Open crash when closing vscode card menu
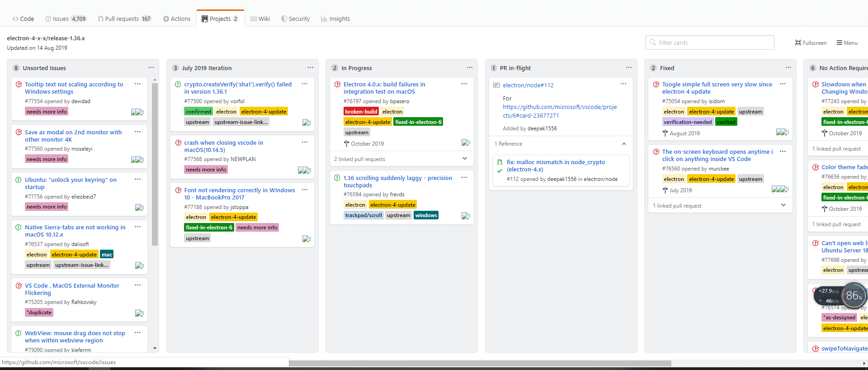The height and width of the screenshot is (370, 868). [305, 142]
